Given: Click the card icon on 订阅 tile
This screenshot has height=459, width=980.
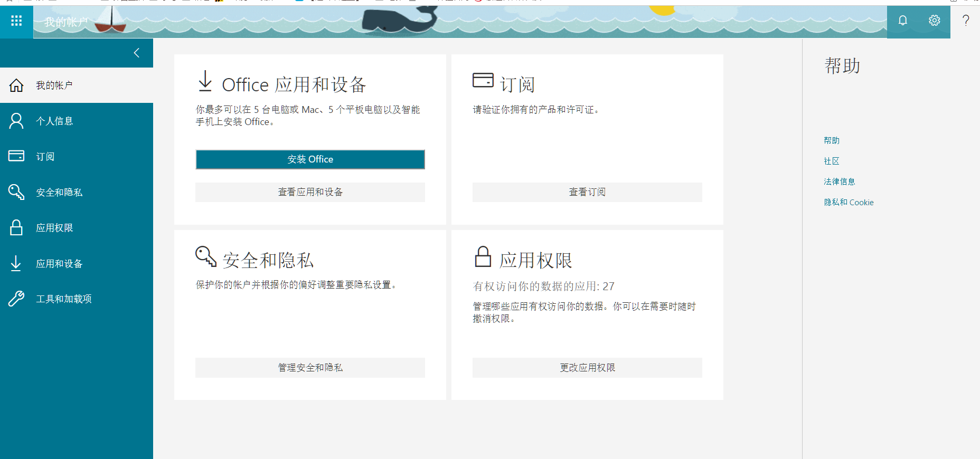Looking at the screenshot, I should click(x=483, y=80).
